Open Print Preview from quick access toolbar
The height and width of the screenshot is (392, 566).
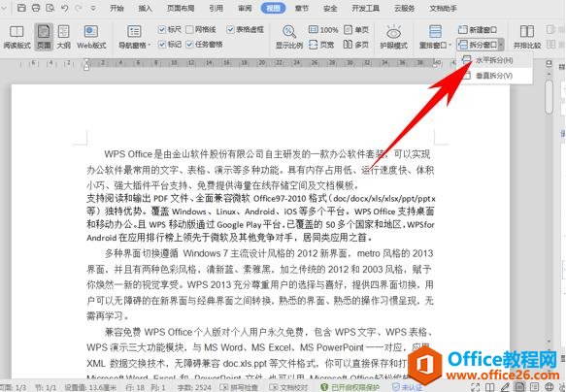[x=50, y=8]
